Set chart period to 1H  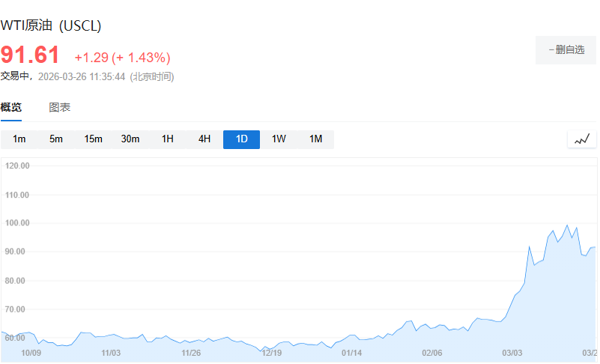[x=168, y=139]
